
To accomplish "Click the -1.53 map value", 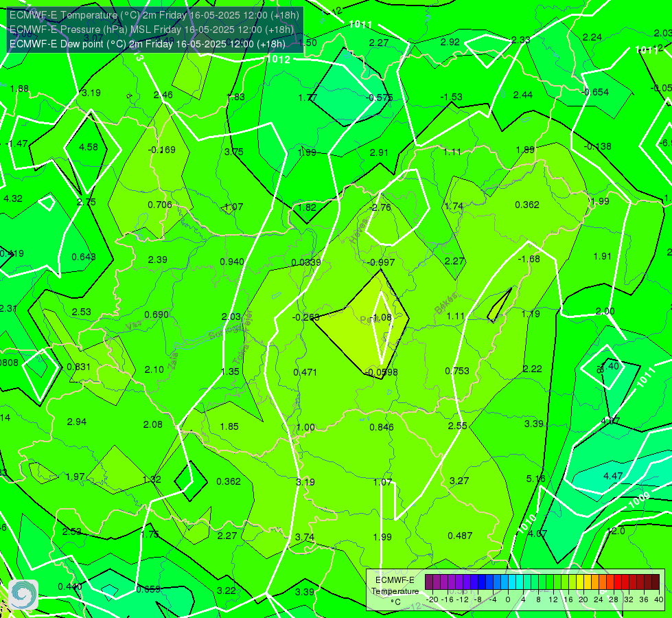I will click(451, 98).
